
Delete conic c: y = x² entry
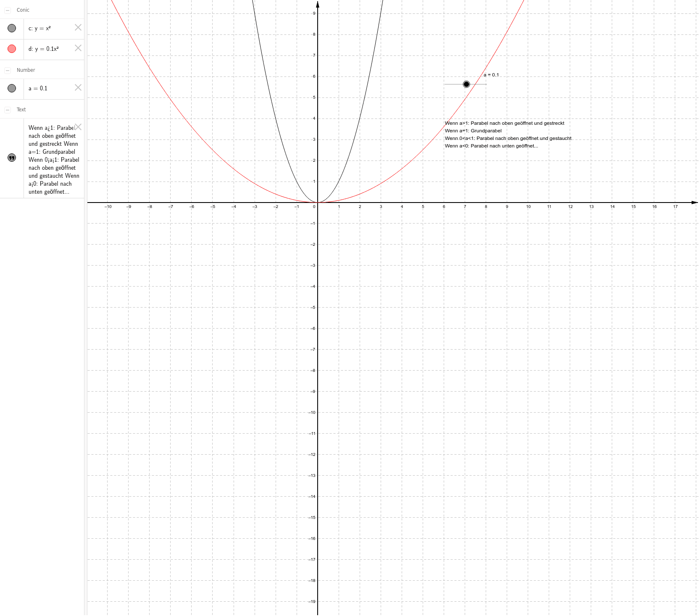[x=78, y=27]
